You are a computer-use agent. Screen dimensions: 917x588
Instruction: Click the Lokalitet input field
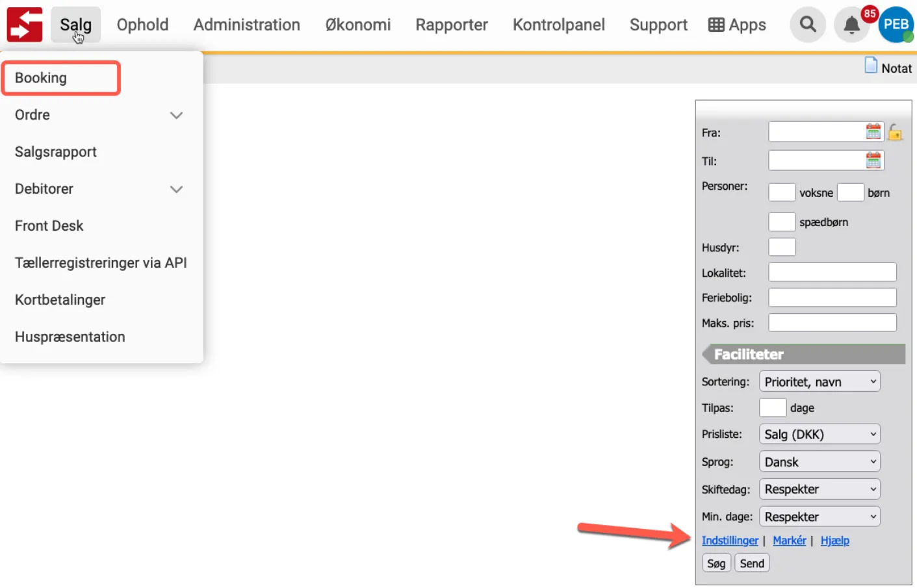point(832,272)
